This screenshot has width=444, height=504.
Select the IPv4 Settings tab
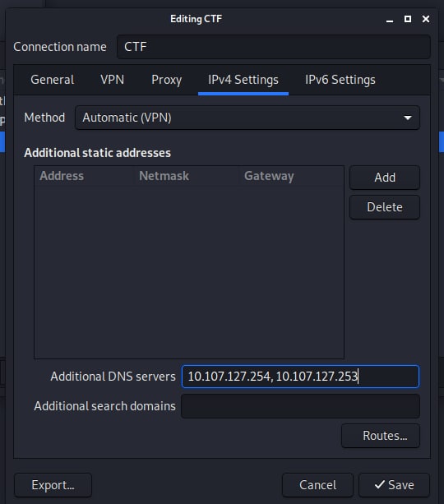click(x=243, y=80)
